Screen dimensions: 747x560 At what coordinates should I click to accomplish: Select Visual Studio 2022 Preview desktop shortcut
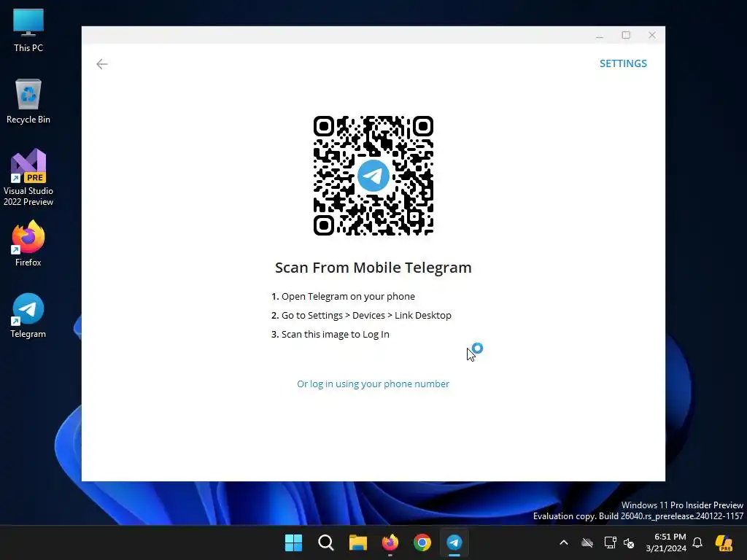pyautogui.click(x=28, y=177)
